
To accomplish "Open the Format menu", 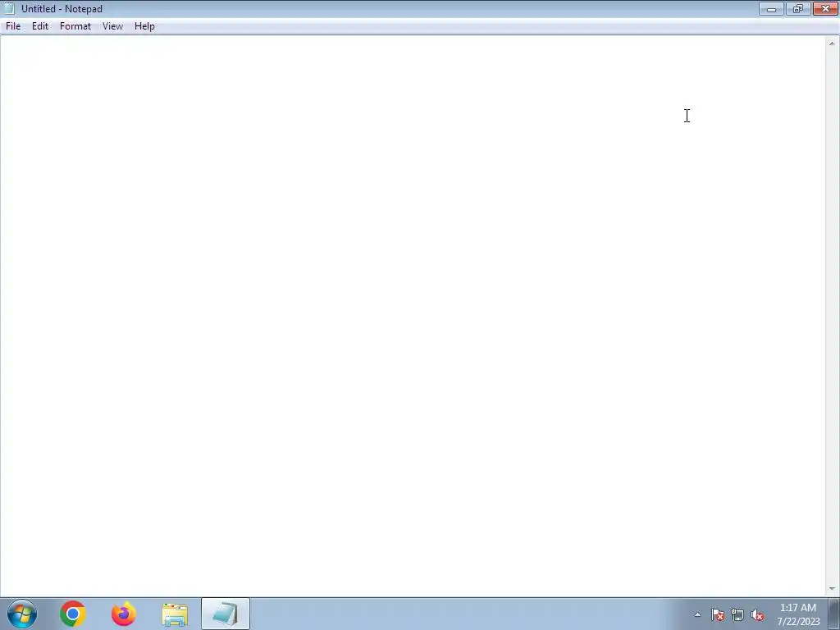I will point(75,26).
